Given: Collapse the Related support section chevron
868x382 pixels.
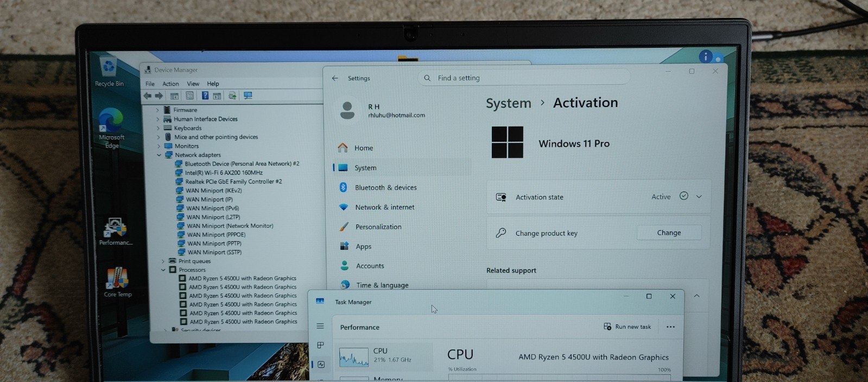Looking at the screenshot, I should pos(696,296).
